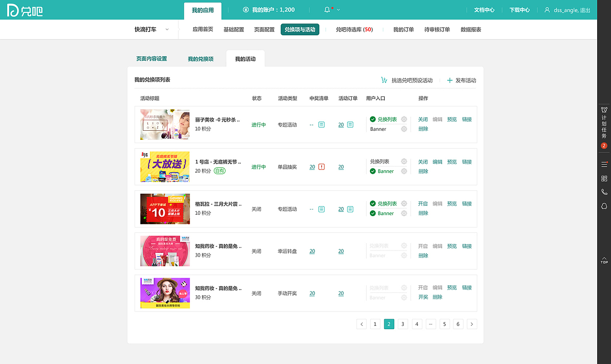611x364 pixels.
Task: Open the QR code icon in right sidebar
Action: (x=604, y=178)
